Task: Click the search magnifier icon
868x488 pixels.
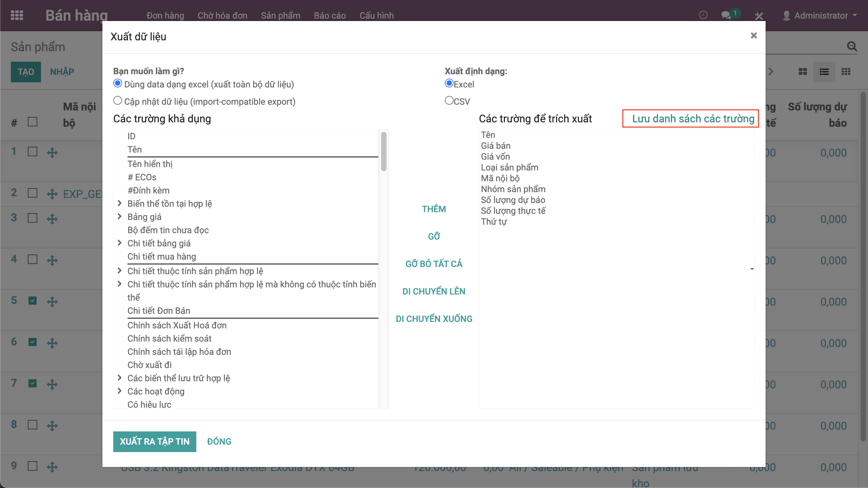Action: click(852, 46)
